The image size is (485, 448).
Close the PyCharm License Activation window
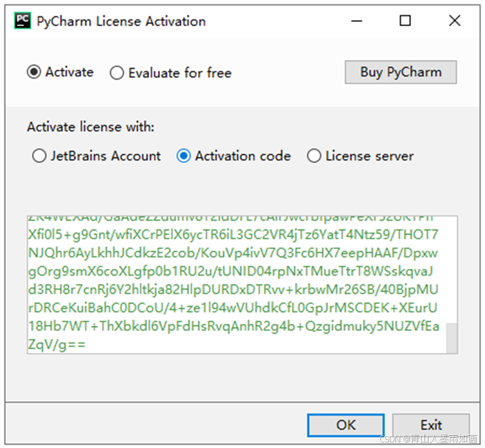click(455, 21)
